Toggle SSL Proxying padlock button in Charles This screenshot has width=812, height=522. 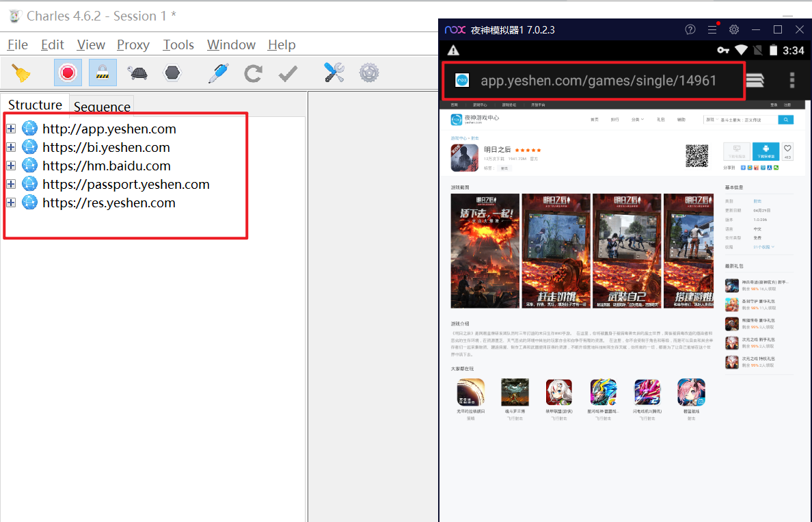coord(103,73)
